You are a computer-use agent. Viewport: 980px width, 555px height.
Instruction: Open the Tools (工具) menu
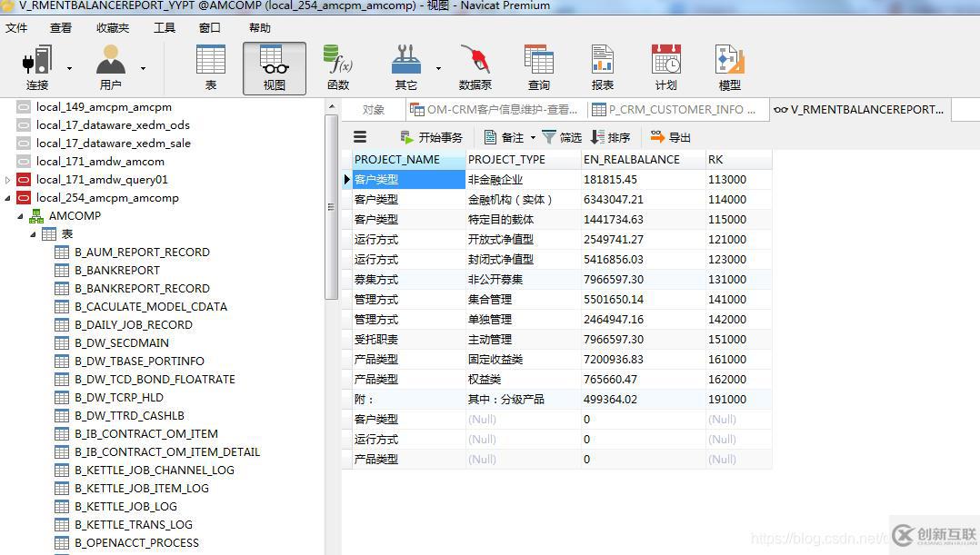point(165,28)
